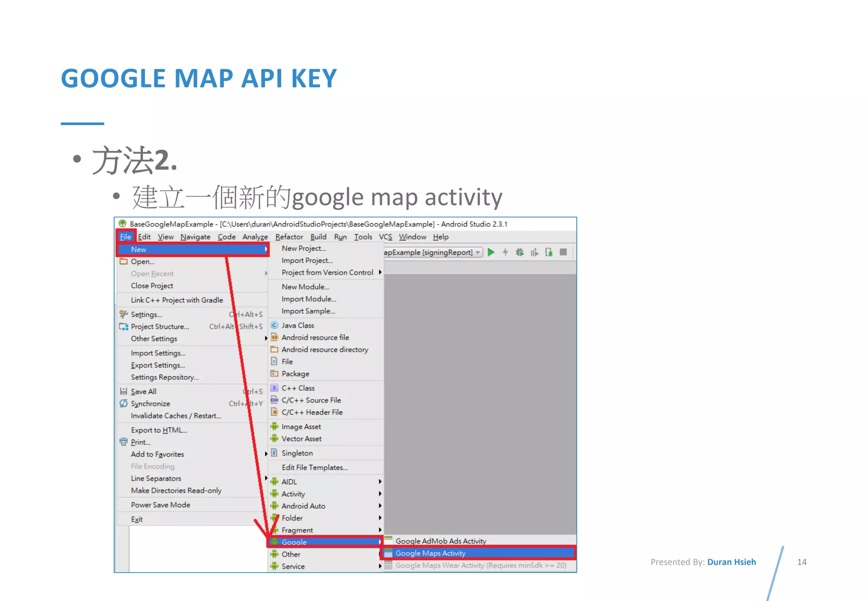Open the Edit menu
The width and height of the screenshot is (868, 601).
144,237
